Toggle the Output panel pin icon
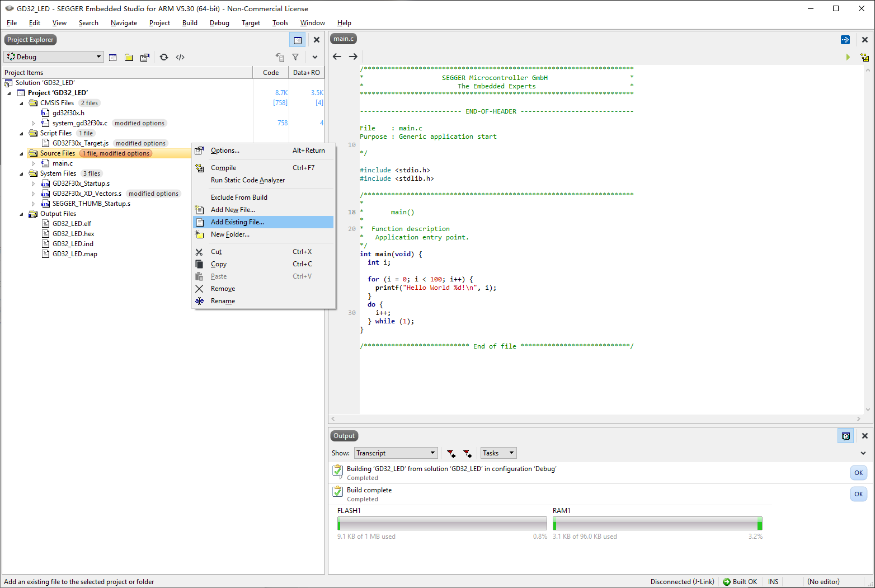 tap(845, 435)
